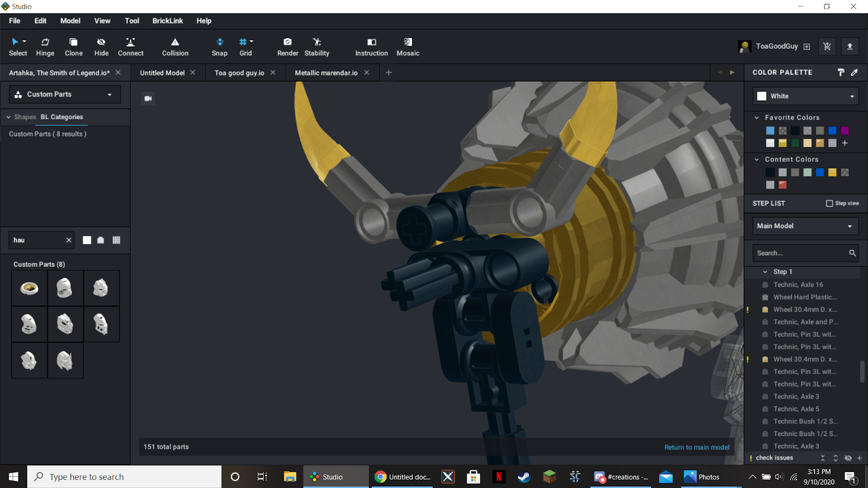Select Wheel Hard Plastic in step list
Screen dimensions: 868x488
pos(805,297)
